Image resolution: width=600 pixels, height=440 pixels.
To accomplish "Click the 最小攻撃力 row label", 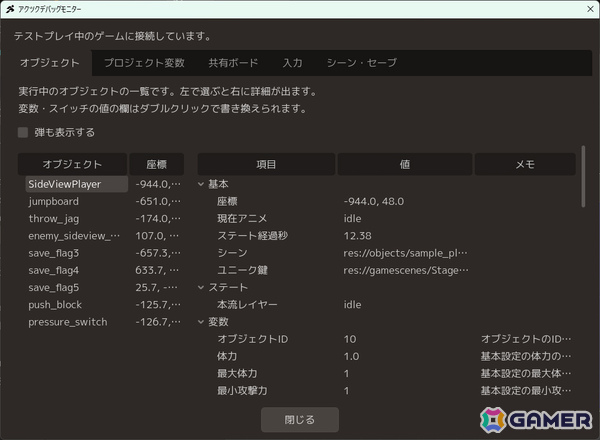I will click(242, 391).
